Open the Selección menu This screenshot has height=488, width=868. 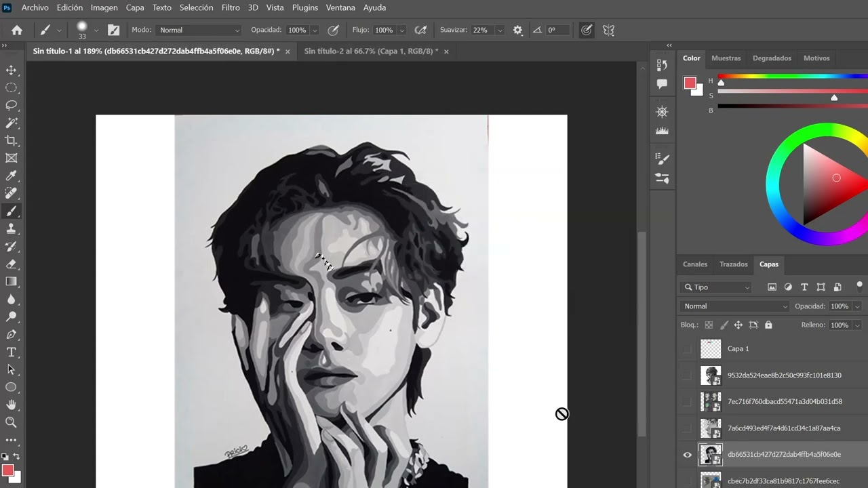pos(196,7)
